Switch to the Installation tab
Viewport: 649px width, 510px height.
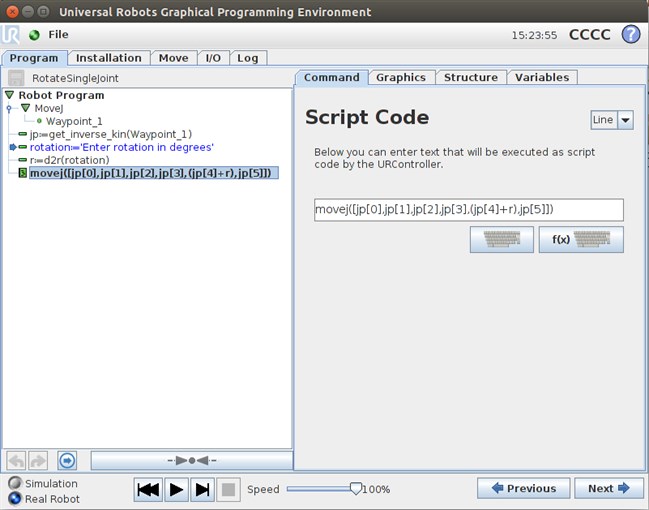tap(109, 58)
